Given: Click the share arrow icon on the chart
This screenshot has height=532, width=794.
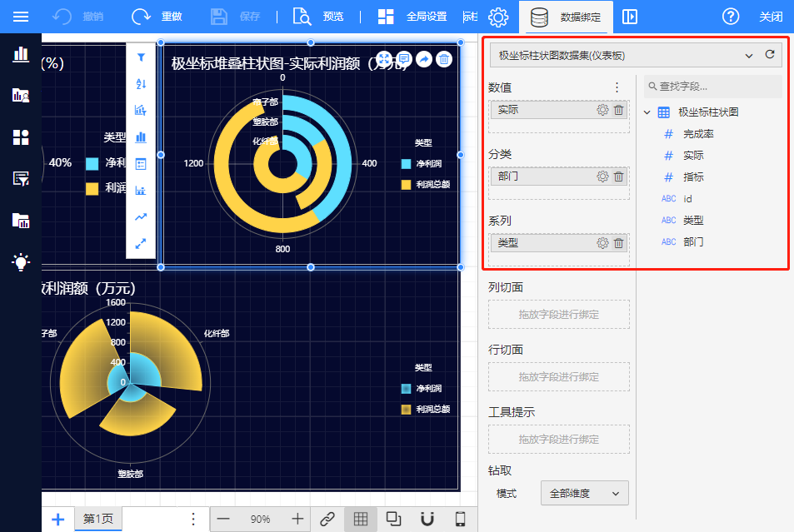Looking at the screenshot, I should coord(424,59).
